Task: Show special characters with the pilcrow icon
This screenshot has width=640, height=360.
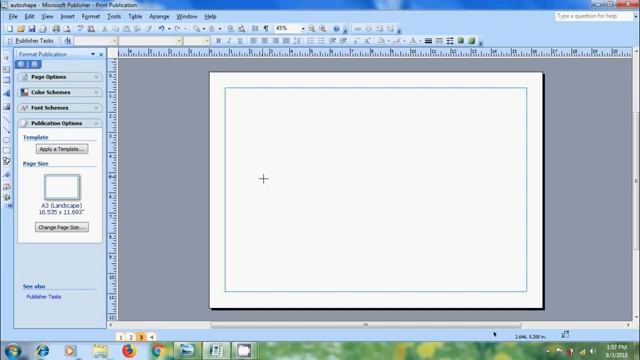Action: (266, 29)
